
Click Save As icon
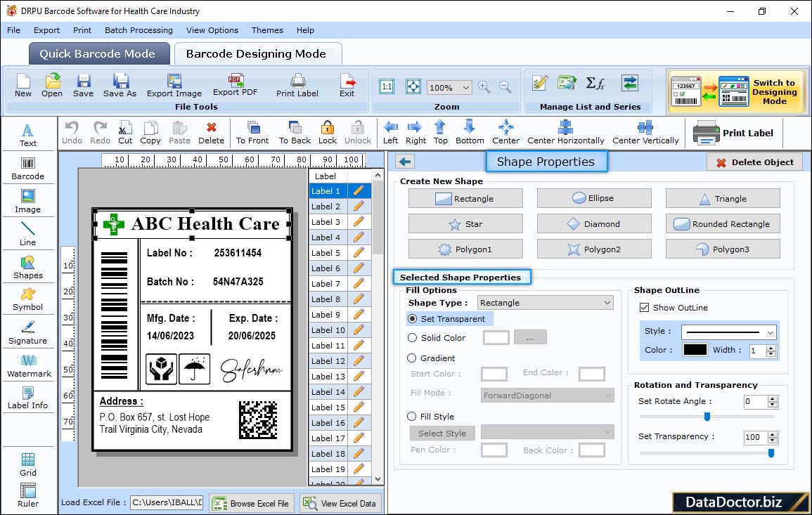(120, 86)
